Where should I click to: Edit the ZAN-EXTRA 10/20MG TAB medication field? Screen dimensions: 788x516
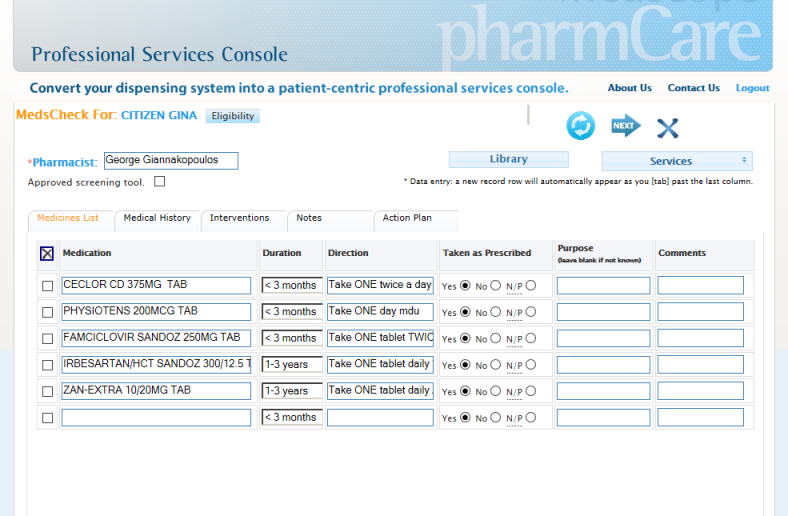click(x=156, y=390)
